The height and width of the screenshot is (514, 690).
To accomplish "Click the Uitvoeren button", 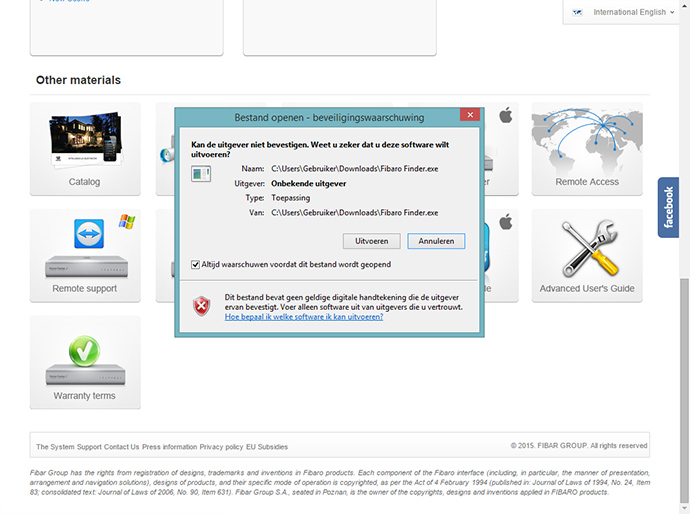I will click(371, 241).
